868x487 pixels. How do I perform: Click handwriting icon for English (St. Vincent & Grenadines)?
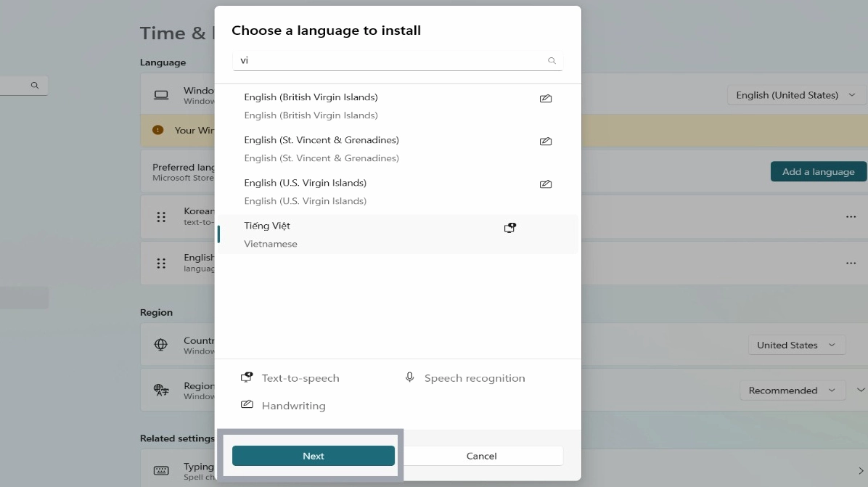click(x=546, y=142)
